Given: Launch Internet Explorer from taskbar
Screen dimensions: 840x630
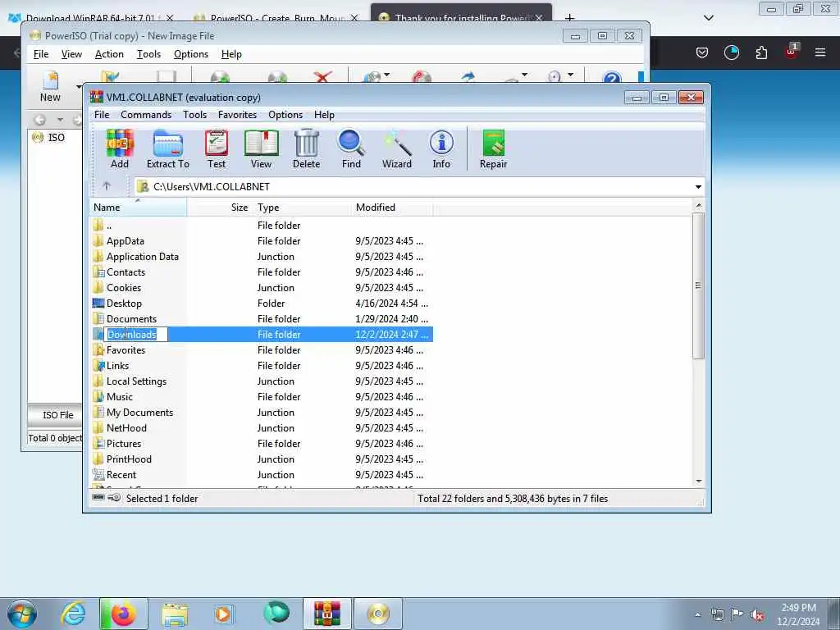Looking at the screenshot, I should click(73, 614).
